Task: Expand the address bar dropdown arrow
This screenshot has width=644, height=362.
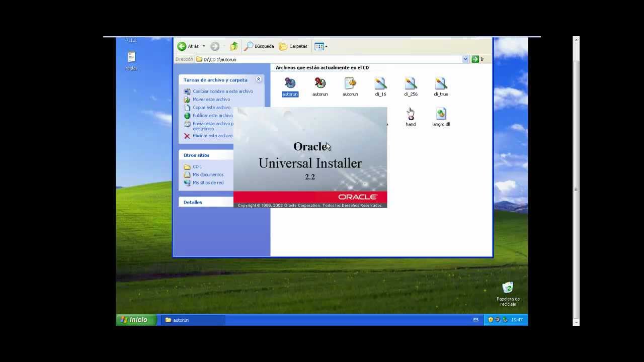Action: 465,59
